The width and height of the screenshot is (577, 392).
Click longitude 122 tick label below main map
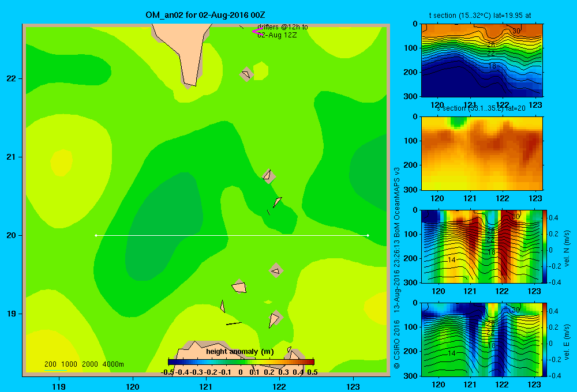coord(279,386)
